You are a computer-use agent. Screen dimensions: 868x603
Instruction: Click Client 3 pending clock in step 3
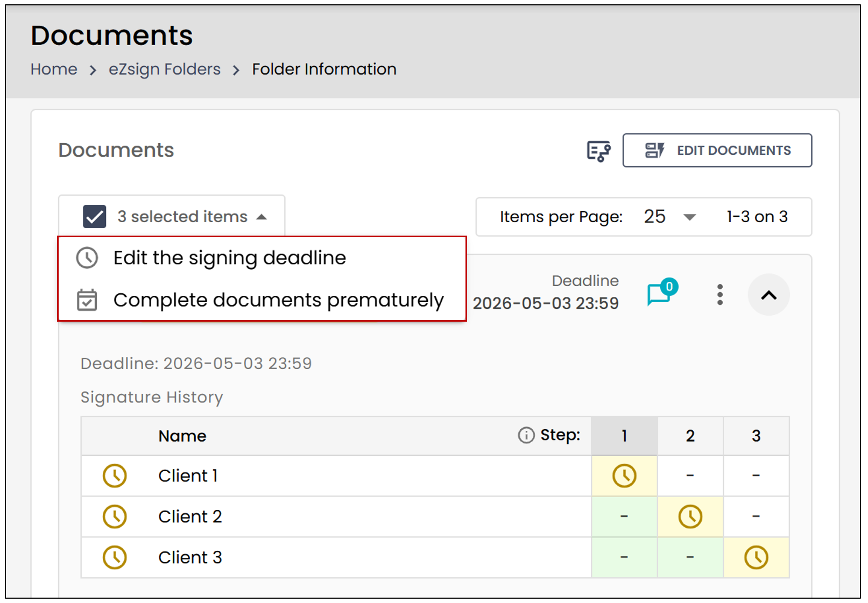coord(756,557)
